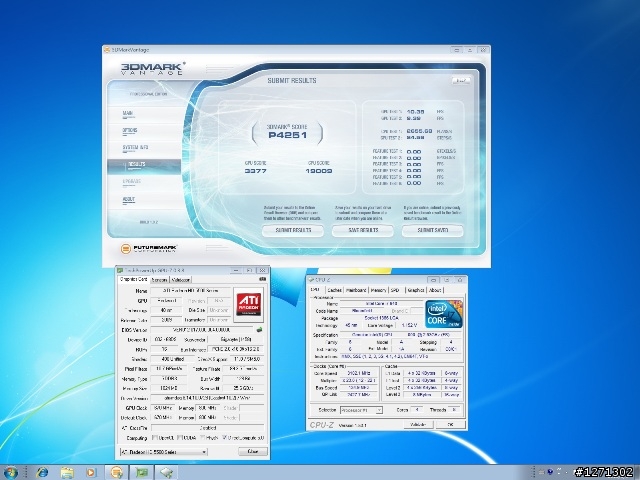Click the GPU-Z title bar icon
Image resolution: width=640 pixels, height=480 pixels.
pyautogui.click(x=120, y=271)
